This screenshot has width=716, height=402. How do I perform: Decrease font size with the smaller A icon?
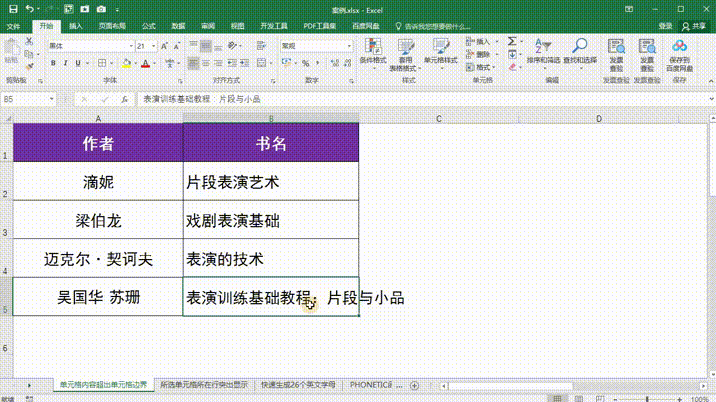[x=177, y=46]
